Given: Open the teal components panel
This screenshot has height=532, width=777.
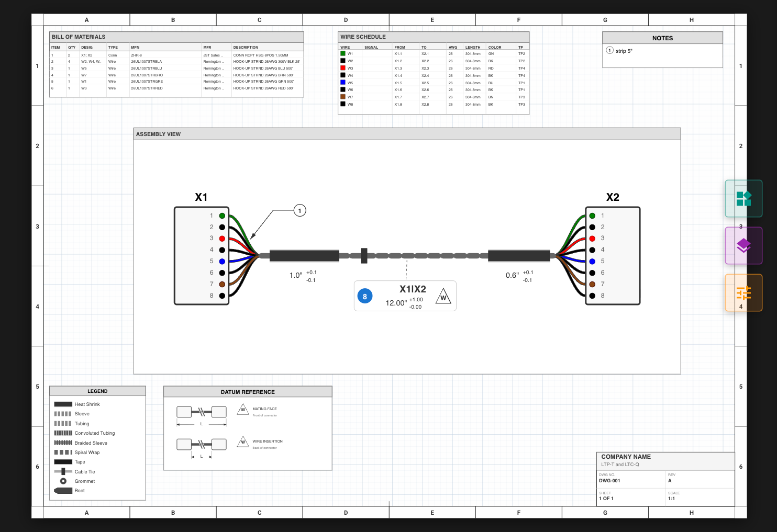Looking at the screenshot, I should [x=743, y=198].
